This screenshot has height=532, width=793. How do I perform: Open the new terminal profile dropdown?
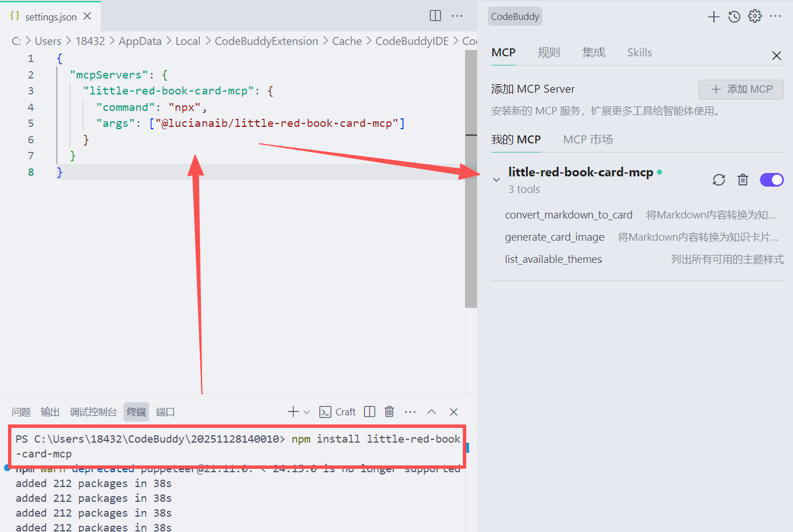pos(305,411)
